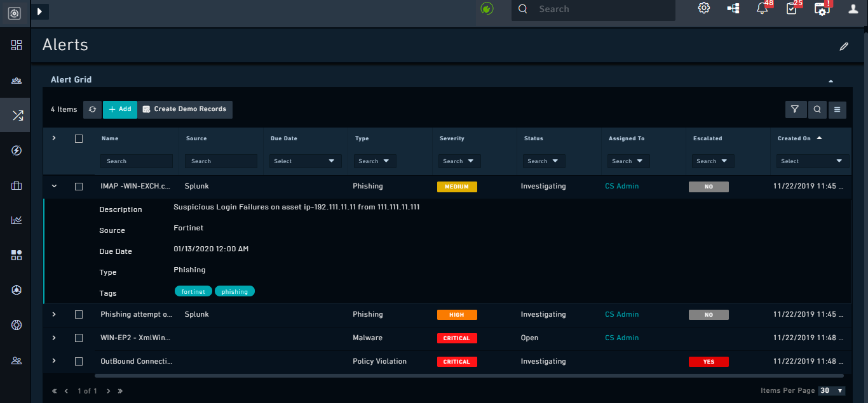Select all rows with header checkbox

(x=79, y=138)
